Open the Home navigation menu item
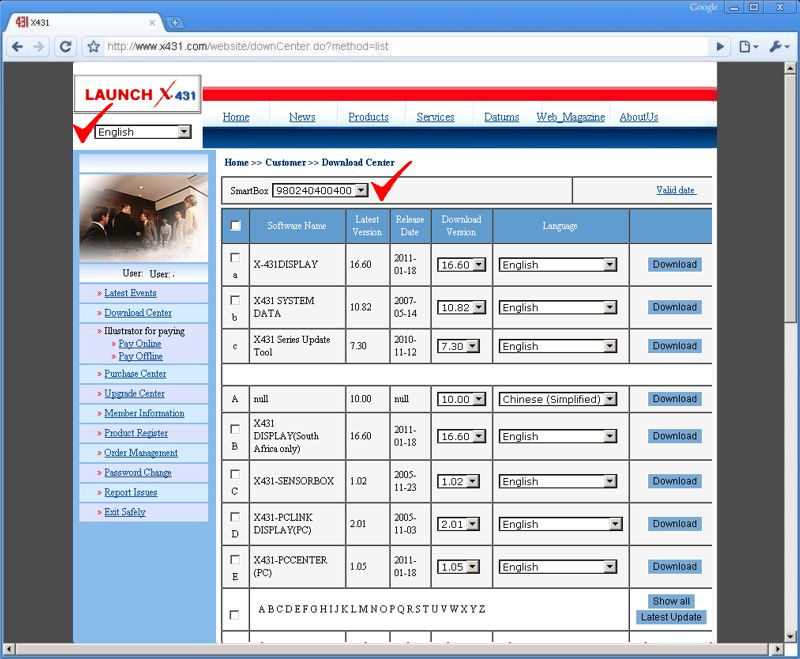Screen dimensions: 800x659 pos(236,117)
